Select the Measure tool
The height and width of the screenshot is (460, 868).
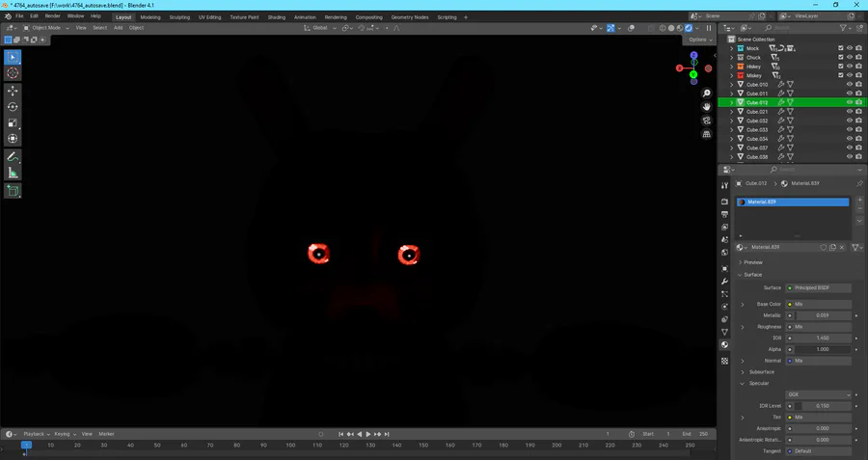tap(13, 174)
